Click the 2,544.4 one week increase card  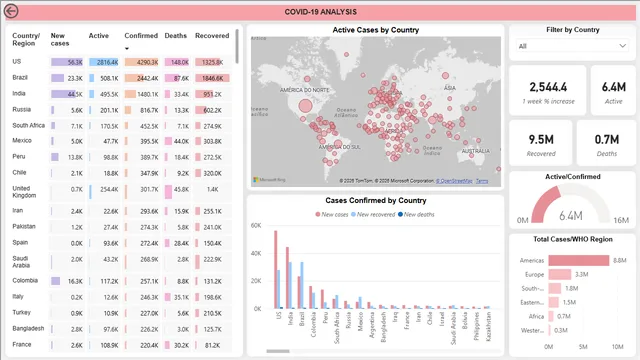548,91
